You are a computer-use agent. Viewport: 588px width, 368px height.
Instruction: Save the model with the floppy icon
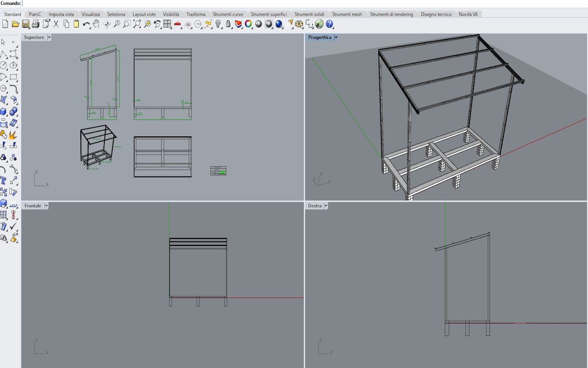[25, 24]
